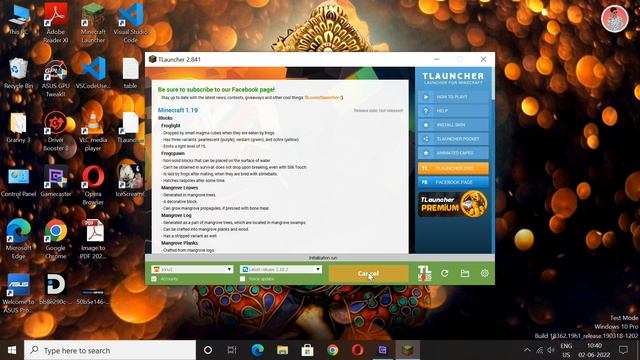Select Animated Capes sidebar item
This screenshot has height=360, width=640.
coord(453,153)
